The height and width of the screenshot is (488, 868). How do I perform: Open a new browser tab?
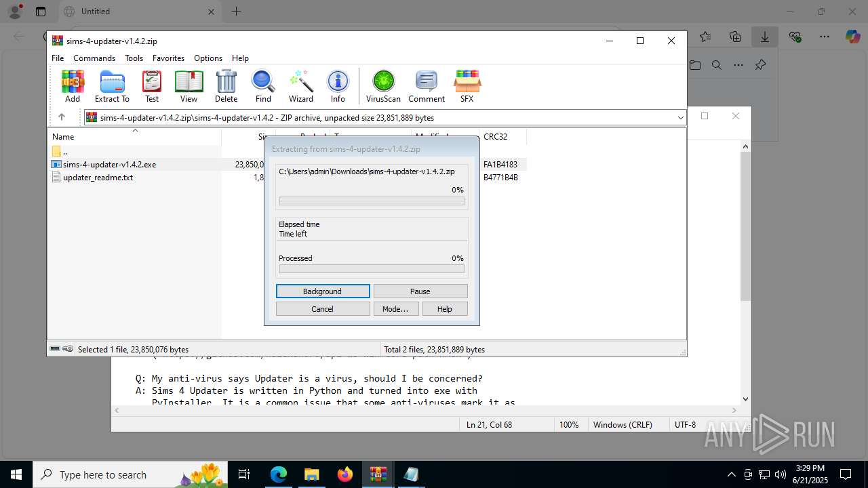point(236,12)
